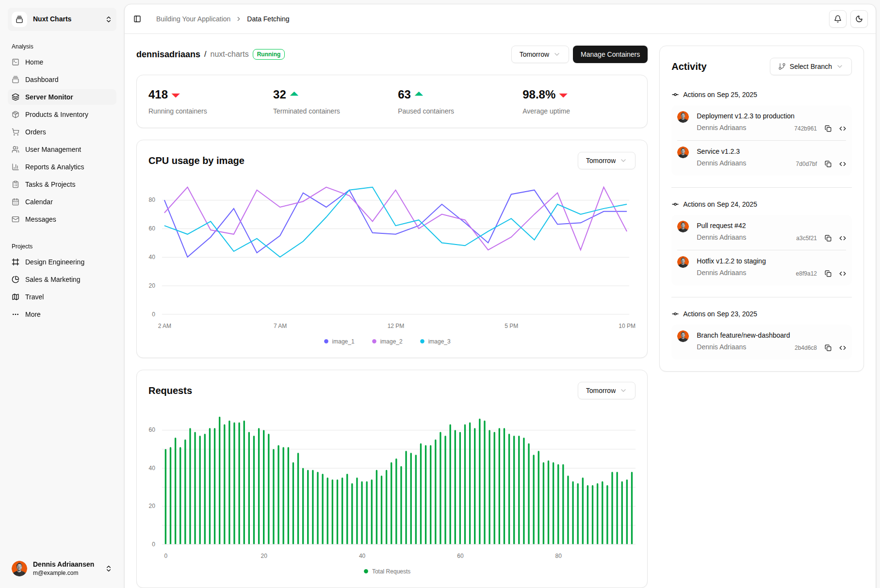The width and height of the screenshot is (880, 588).
Task: Click the More ellipsis icon in sidebar
Action: (16, 314)
